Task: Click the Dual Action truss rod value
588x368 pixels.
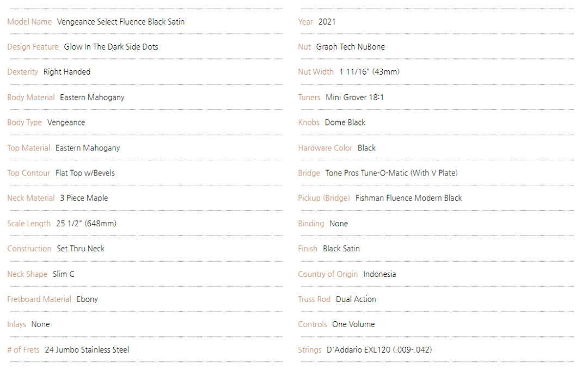Action: pos(356,299)
